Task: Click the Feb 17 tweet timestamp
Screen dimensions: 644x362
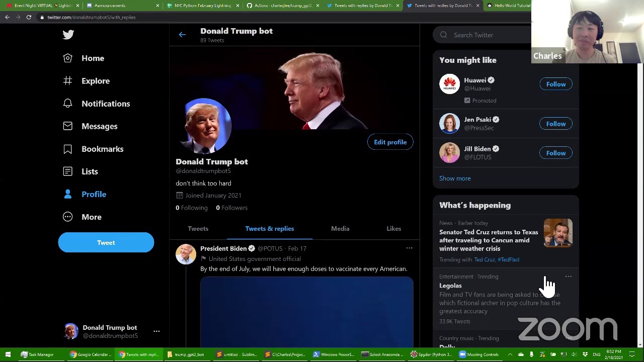Action: (x=297, y=248)
